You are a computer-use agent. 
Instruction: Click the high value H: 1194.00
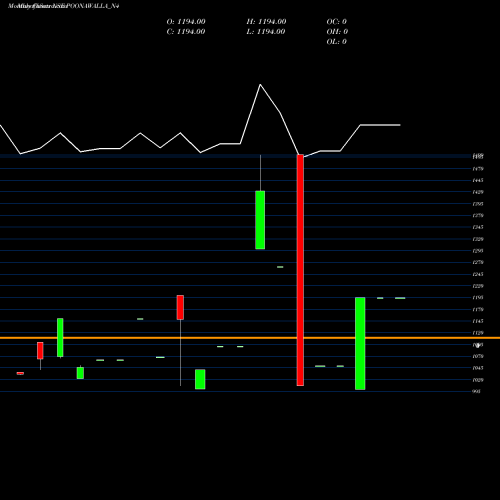click(x=266, y=22)
